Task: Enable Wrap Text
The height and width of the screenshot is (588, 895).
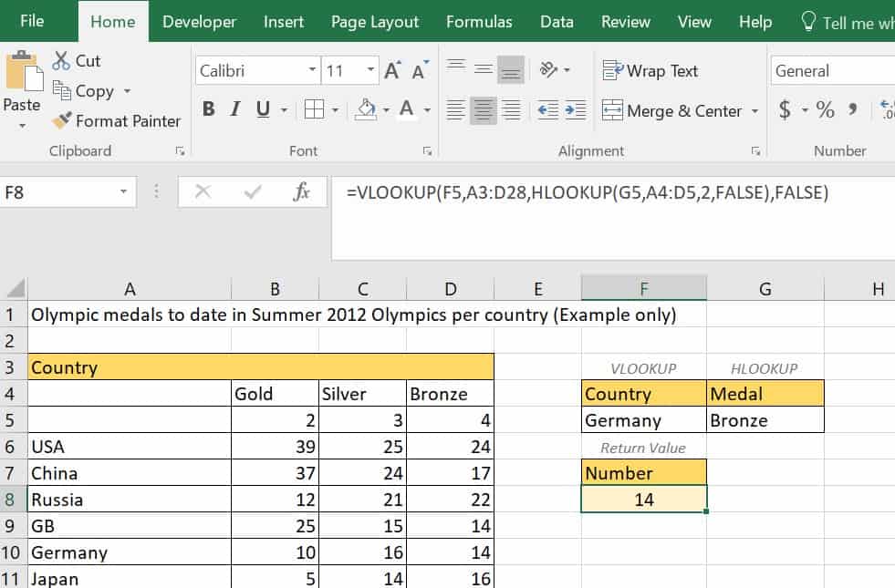Action: coord(650,71)
